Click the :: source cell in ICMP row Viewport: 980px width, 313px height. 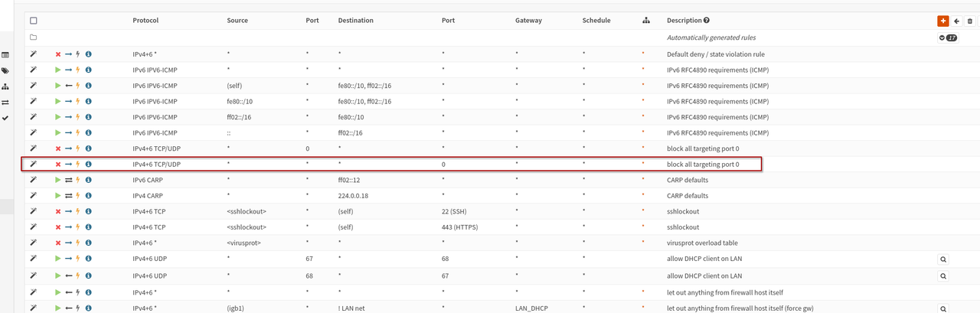click(x=228, y=133)
